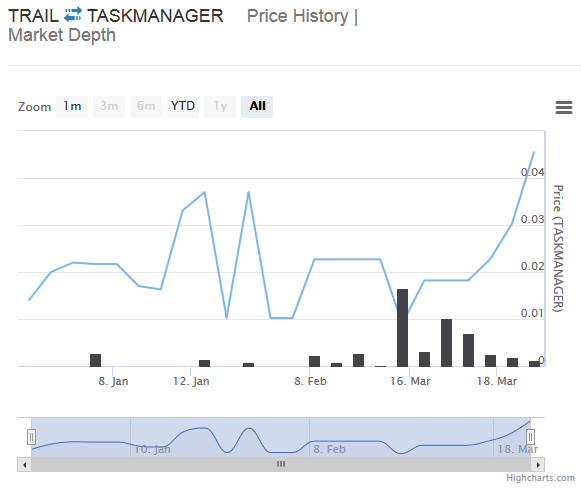
Task: Click the 18. Mar x-axis label on main chart
Action: pyautogui.click(x=497, y=381)
